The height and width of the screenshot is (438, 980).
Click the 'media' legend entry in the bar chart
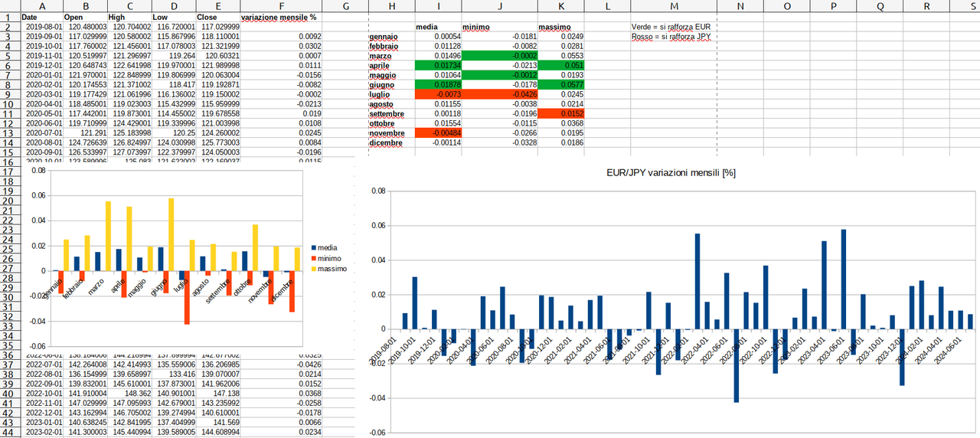click(323, 248)
